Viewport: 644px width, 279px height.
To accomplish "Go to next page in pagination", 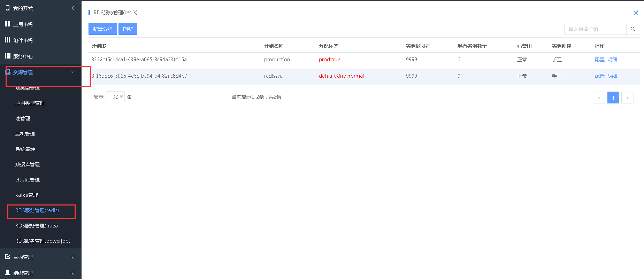I will [x=627, y=98].
